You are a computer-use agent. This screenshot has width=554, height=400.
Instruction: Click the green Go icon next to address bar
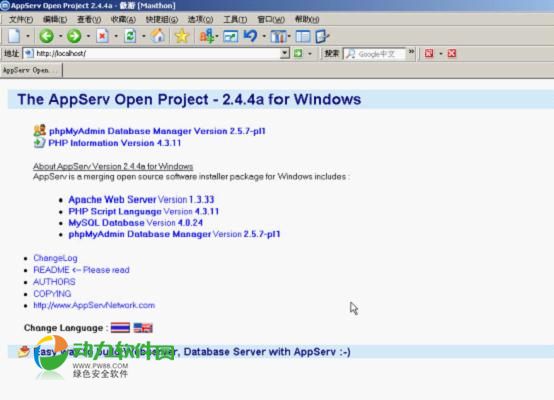[299, 53]
